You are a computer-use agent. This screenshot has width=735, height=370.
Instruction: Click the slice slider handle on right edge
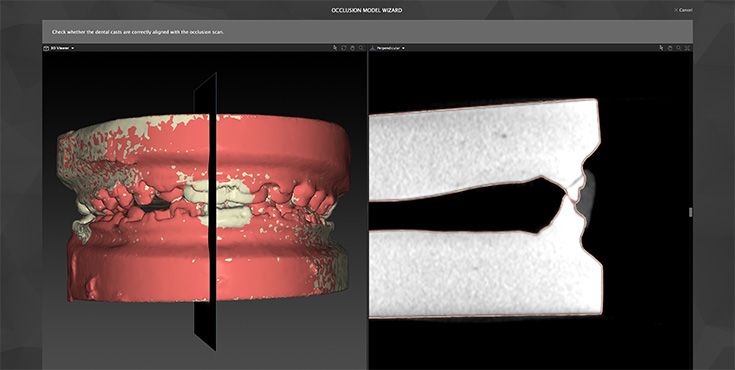[x=690, y=212]
